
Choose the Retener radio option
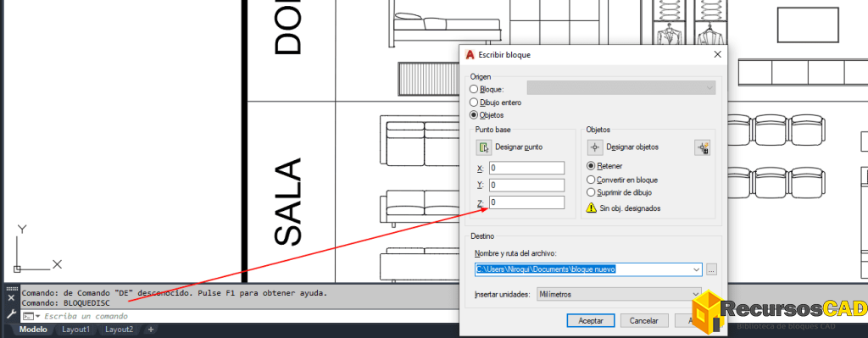tap(591, 166)
